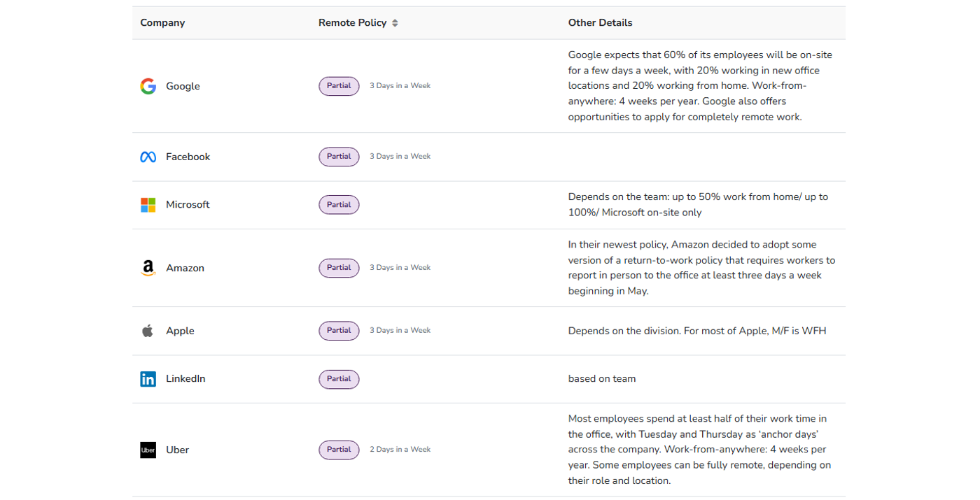Click the Remote Policy column header
The width and height of the screenshot is (980, 500).
tap(352, 23)
